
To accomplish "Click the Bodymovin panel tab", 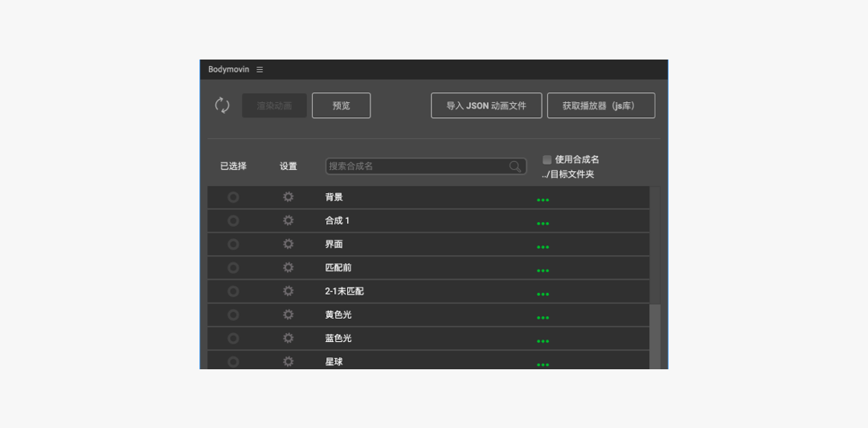I will (228, 69).
